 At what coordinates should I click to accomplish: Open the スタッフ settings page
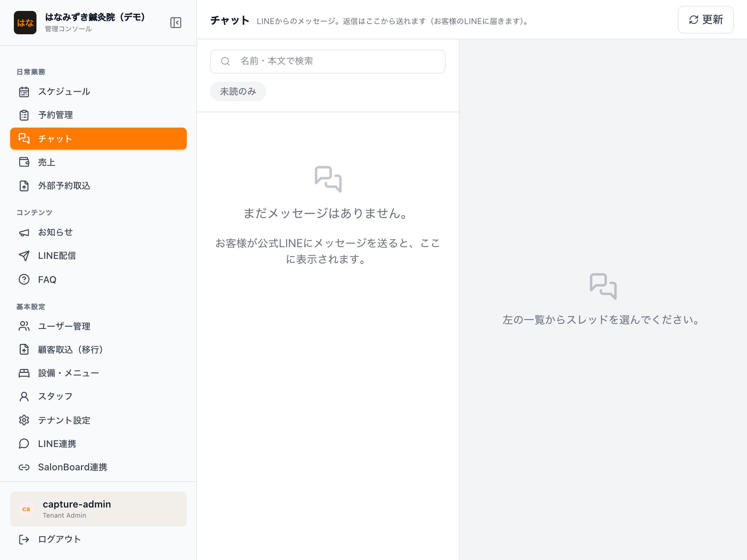(x=98, y=397)
